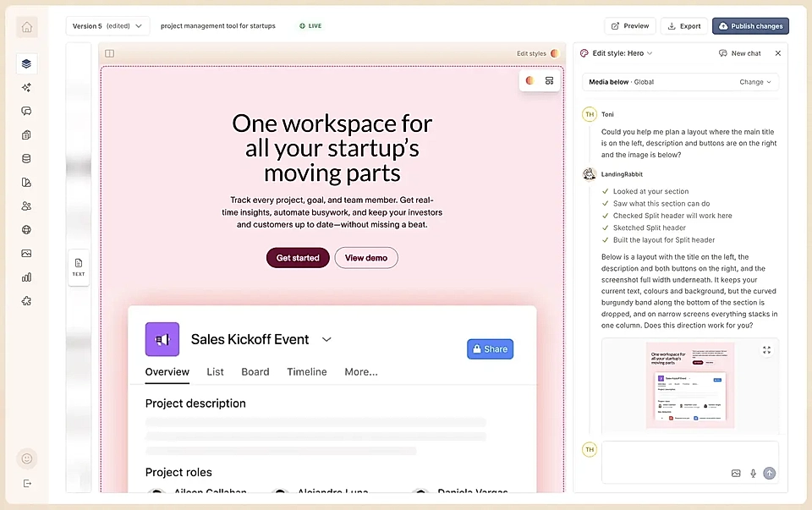Open the globe icon in sidebar
This screenshot has height=510, width=812.
pyautogui.click(x=26, y=229)
